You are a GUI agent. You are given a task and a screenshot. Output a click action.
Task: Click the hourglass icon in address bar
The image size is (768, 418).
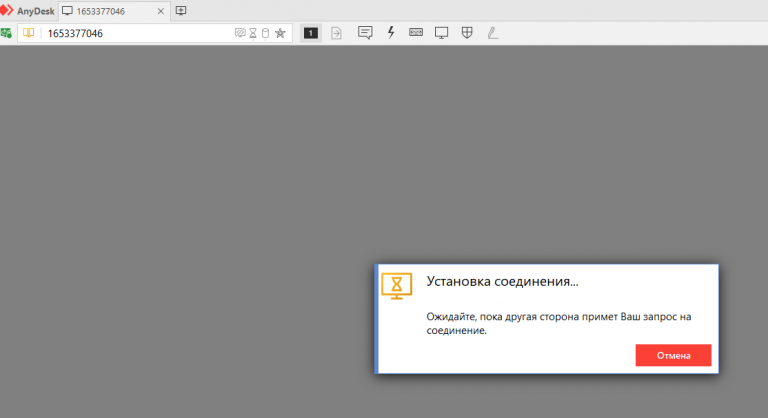(253, 33)
